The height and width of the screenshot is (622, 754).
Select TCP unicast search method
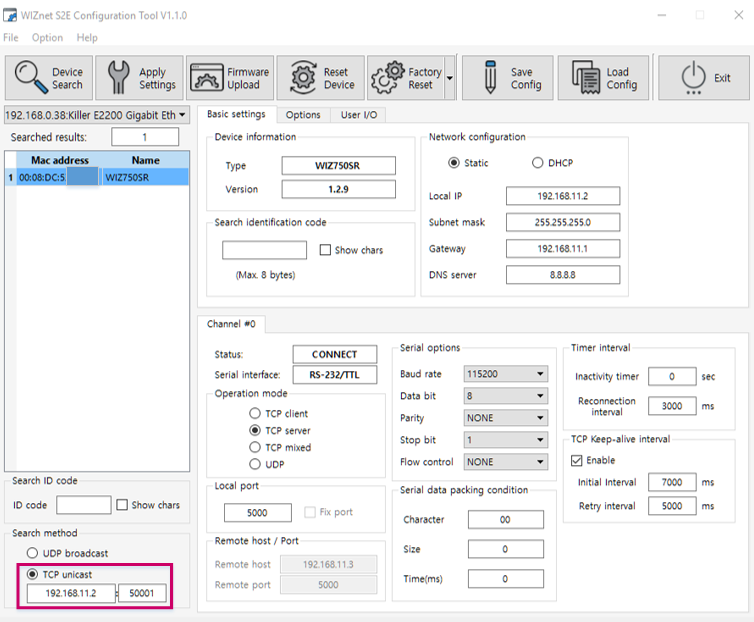(x=32, y=574)
